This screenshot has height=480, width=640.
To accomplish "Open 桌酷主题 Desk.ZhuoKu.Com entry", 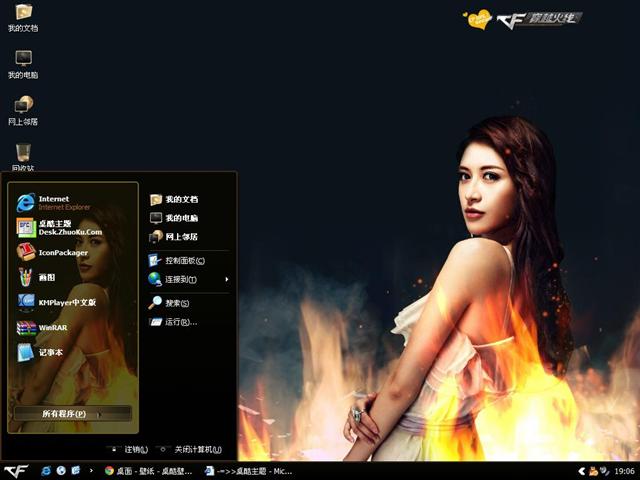I will coord(60,228).
